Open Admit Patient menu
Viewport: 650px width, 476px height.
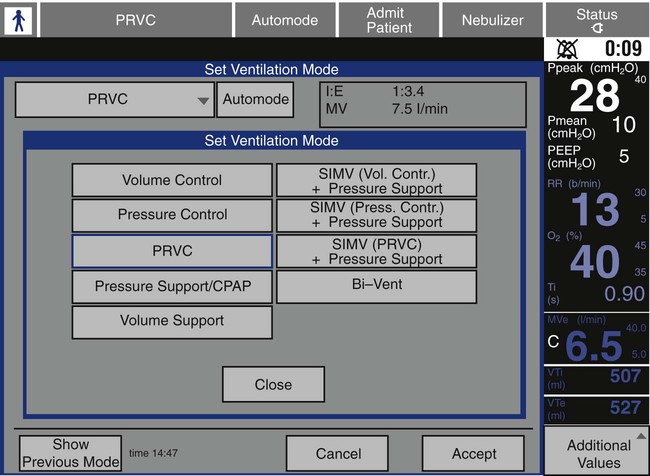pos(389,20)
